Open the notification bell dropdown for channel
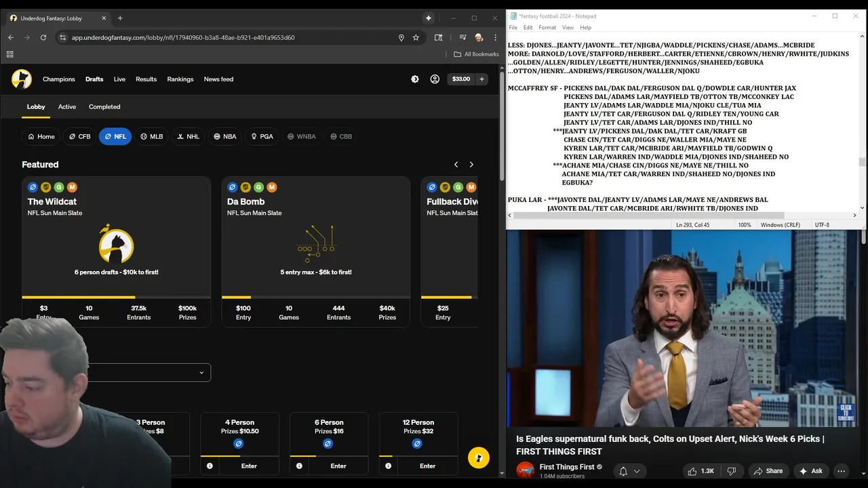This screenshot has width=868, height=488. pyautogui.click(x=629, y=471)
